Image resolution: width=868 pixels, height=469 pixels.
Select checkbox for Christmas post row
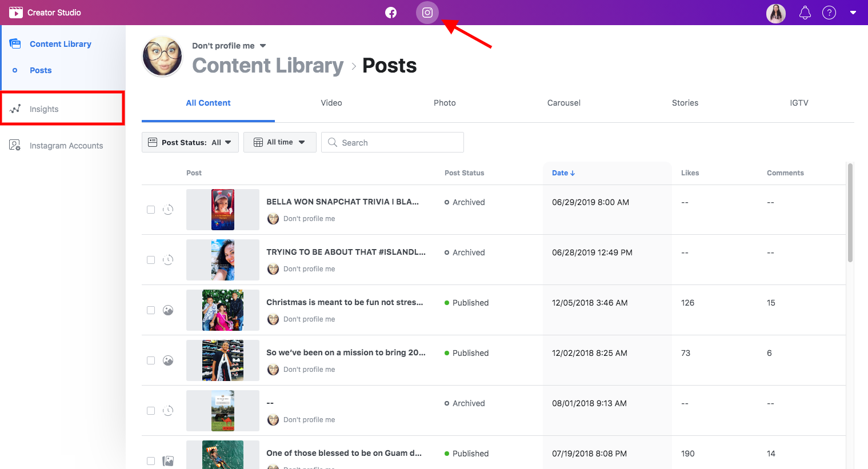click(151, 310)
